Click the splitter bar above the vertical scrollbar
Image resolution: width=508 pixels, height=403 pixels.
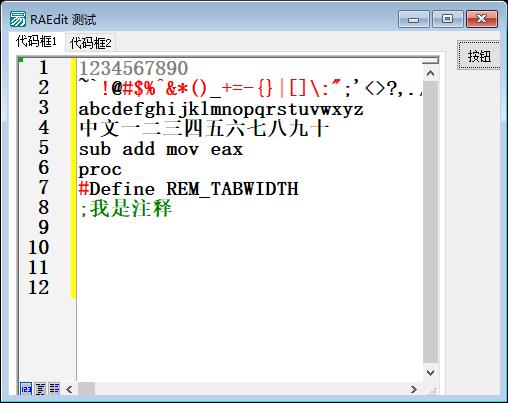point(430,60)
